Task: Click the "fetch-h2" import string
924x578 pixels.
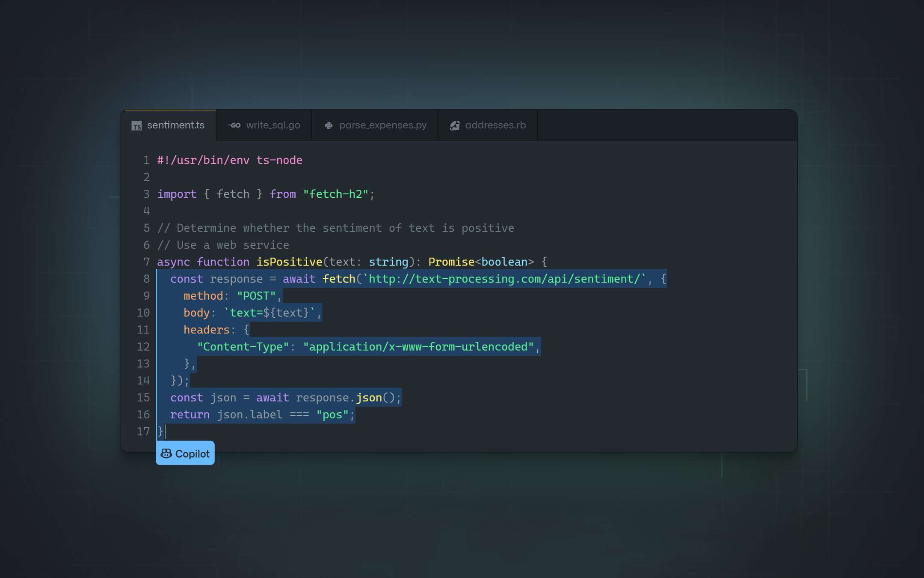Action: coord(335,194)
